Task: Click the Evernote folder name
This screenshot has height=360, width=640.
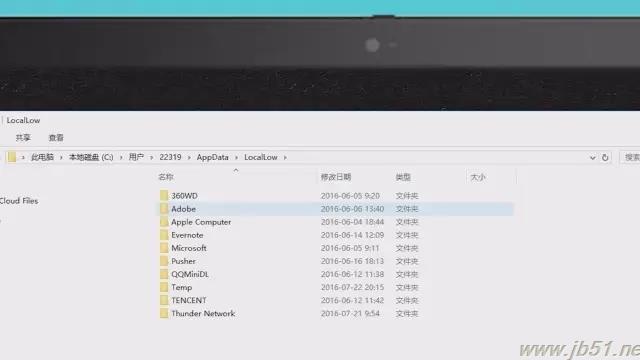Action: (x=187, y=235)
